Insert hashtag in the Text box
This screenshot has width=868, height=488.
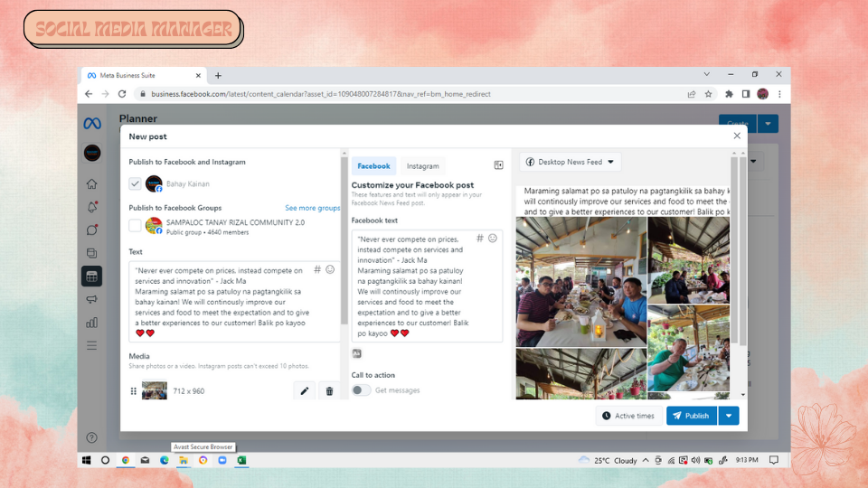pos(317,269)
